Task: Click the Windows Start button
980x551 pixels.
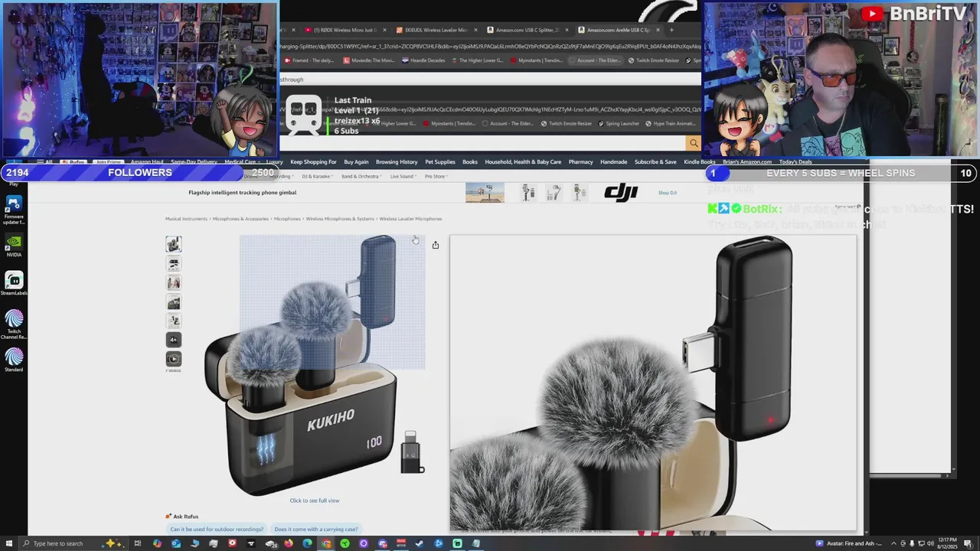Action: coord(8,543)
